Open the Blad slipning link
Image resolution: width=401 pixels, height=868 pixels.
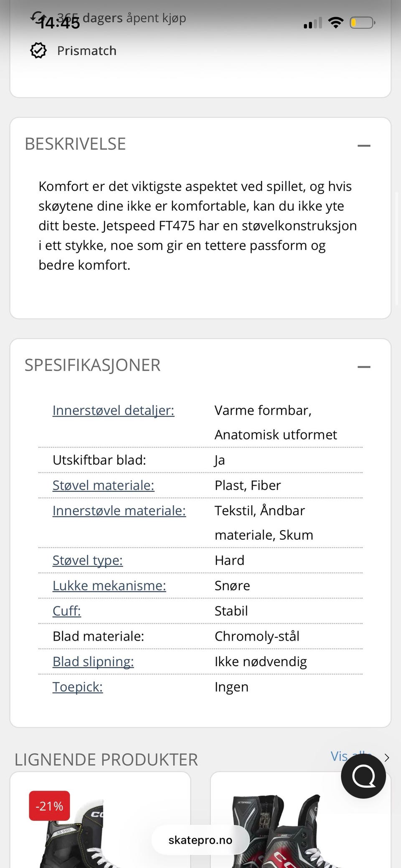(x=93, y=662)
